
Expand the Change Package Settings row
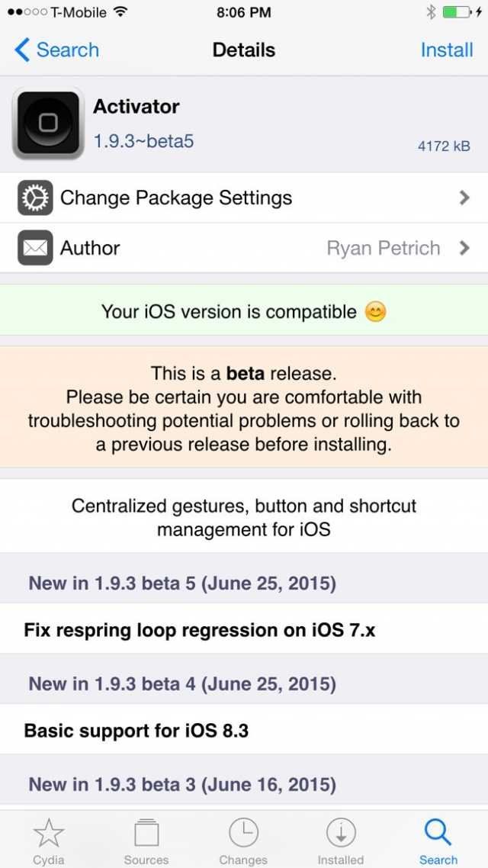coord(465,198)
